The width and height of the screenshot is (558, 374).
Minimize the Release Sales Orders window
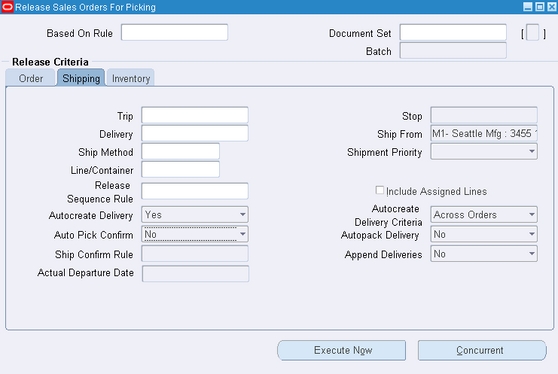528,7
